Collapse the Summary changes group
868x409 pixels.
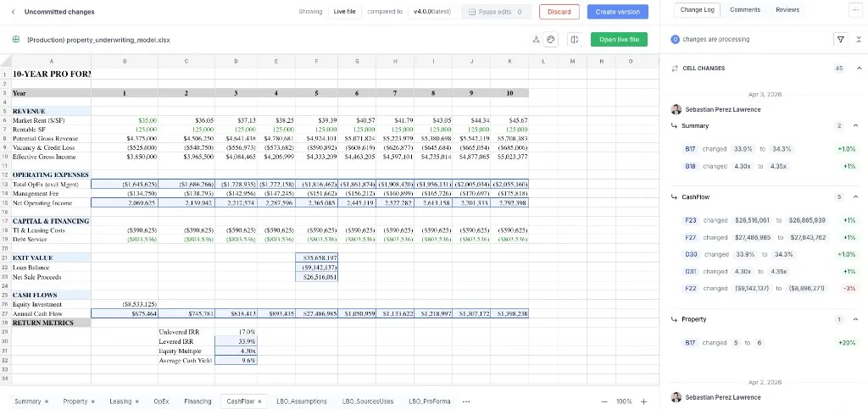click(x=855, y=126)
